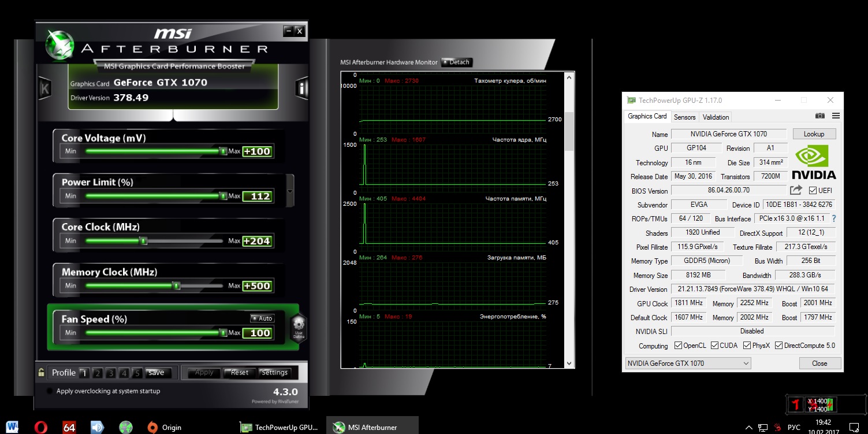Expand the Power Limit side arrow
This screenshot has width=868, height=434.
pos(290,191)
